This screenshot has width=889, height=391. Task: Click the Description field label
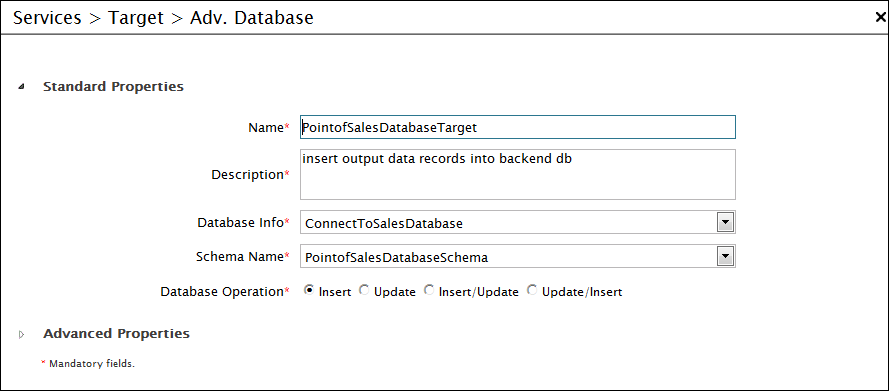tap(250, 175)
